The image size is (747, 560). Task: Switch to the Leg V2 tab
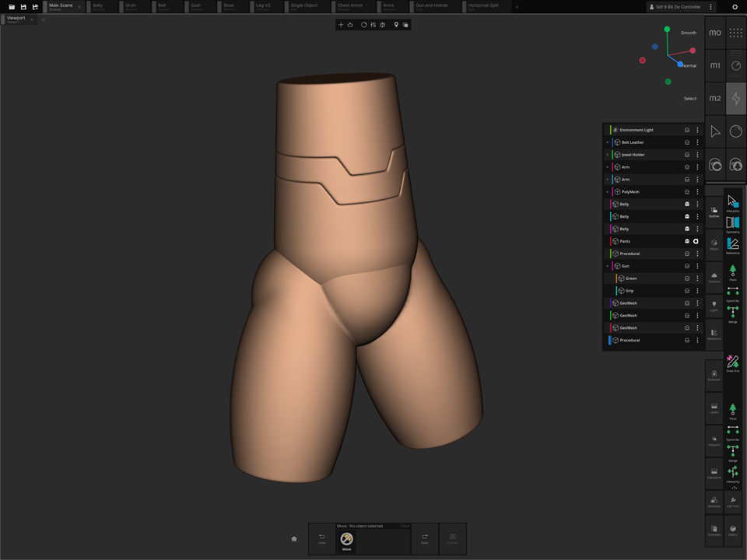[266, 7]
